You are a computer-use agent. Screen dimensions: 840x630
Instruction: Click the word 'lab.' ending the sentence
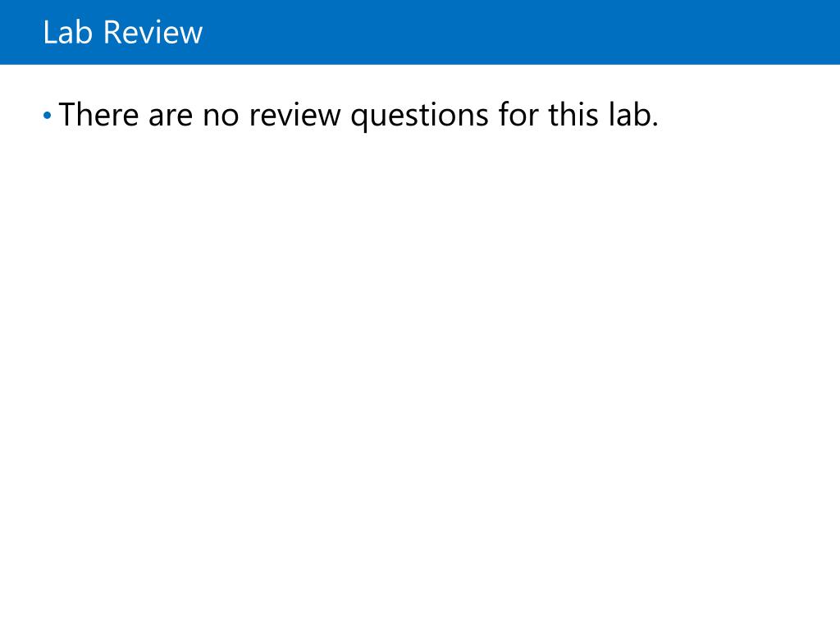point(633,114)
